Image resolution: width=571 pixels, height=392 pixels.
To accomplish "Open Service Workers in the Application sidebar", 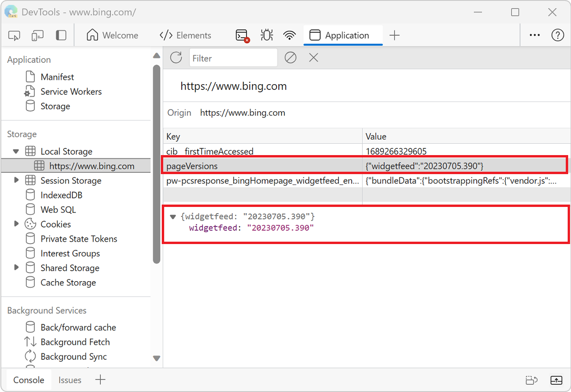I will tap(71, 91).
